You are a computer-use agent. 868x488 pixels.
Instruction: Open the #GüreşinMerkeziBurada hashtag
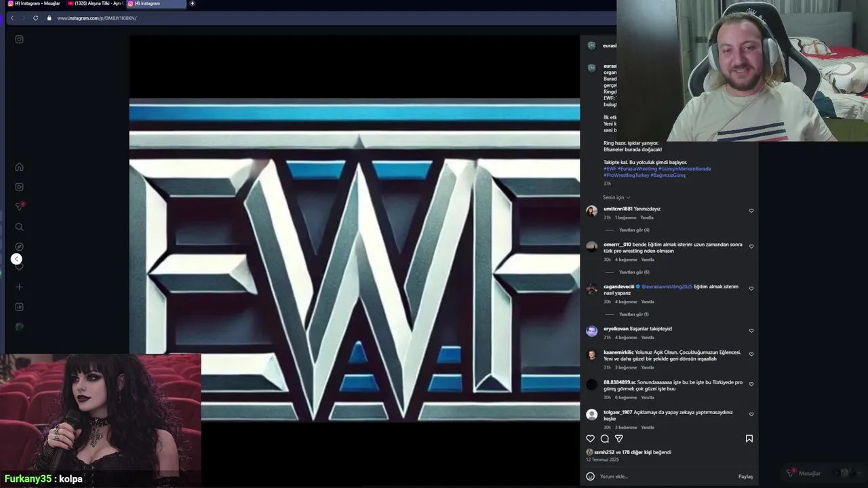click(x=685, y=169)
